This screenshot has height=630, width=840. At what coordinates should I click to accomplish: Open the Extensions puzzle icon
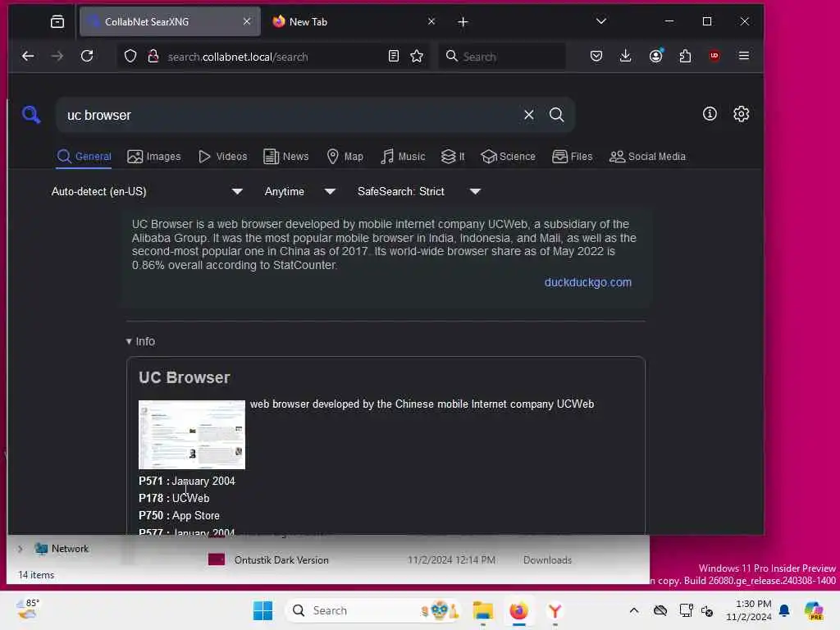[685, 56]
